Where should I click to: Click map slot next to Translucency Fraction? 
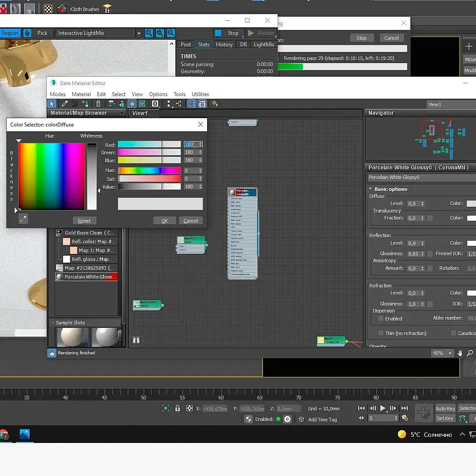pos(430,218)
